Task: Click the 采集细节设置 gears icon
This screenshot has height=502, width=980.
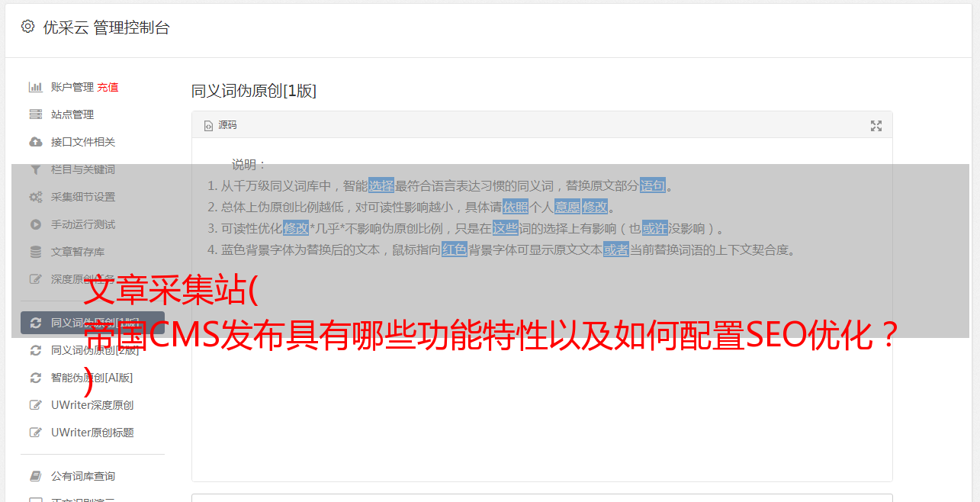Action: pyautogui.click(x=35, y=197)
